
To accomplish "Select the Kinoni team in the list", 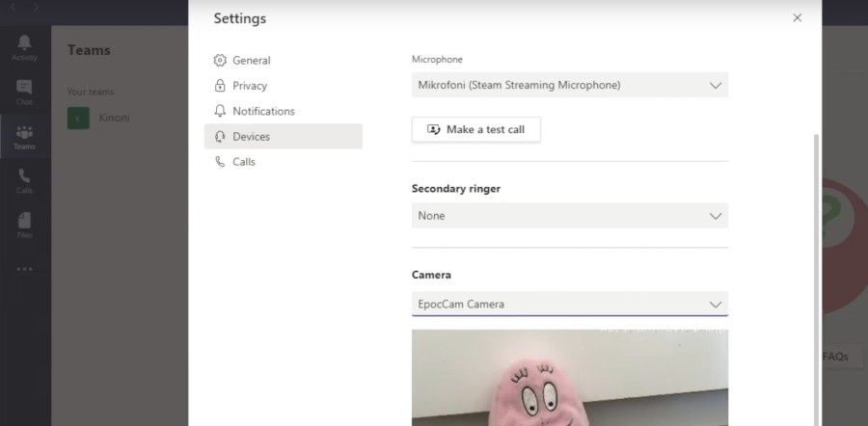I will pos(119,118).
